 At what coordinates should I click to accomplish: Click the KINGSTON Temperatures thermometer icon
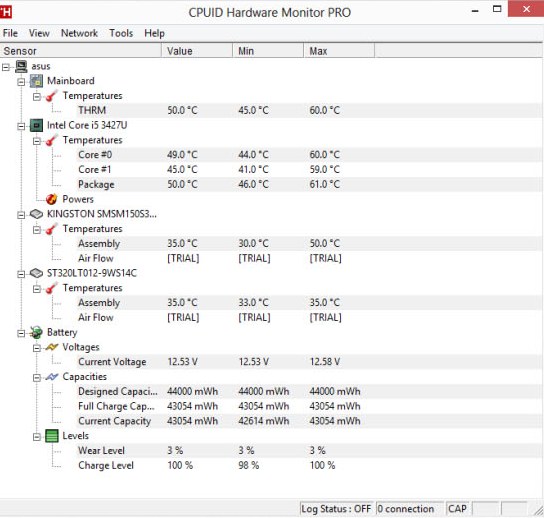(x=52, y=229)
